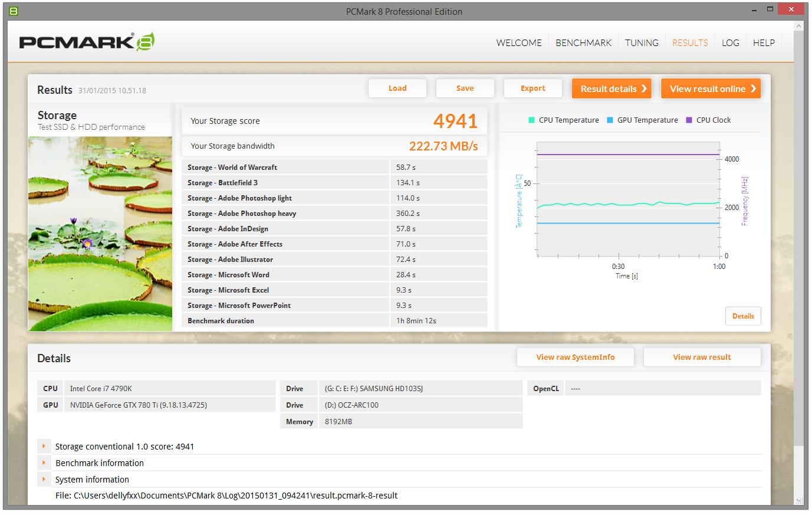Click View result online button
The height and width of the screenshot is (515, 812).
tap(711, 88)
